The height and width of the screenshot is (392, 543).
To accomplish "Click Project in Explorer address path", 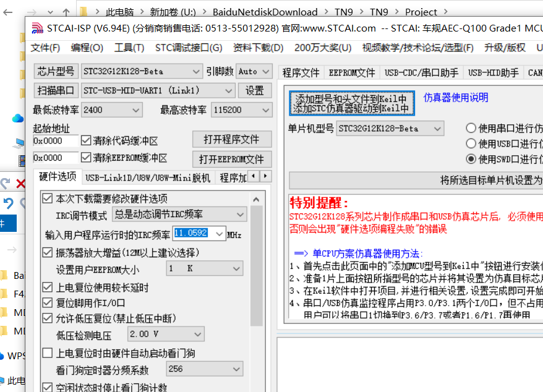I will pyautogui.click(x=421, y=12).
